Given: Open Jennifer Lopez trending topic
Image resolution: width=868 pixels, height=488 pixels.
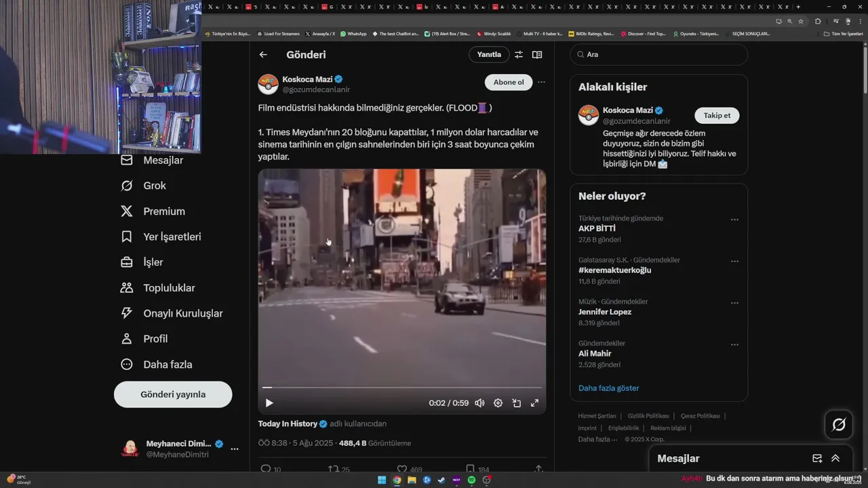Looking at the screenshot, I should [x=605, y=312].
